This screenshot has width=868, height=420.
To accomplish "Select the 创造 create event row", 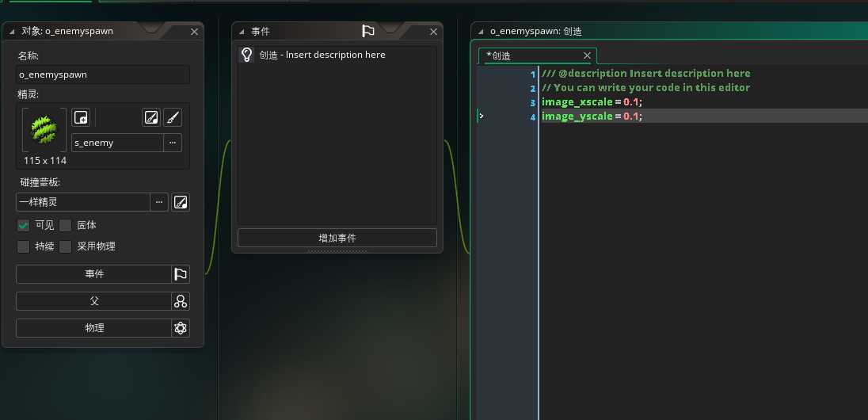I will click(x=337, y=55).
